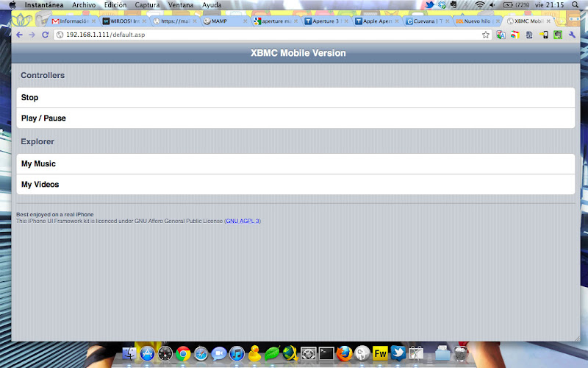Open Safari from the Dock
588x368 pixels.
click(201, 353)
